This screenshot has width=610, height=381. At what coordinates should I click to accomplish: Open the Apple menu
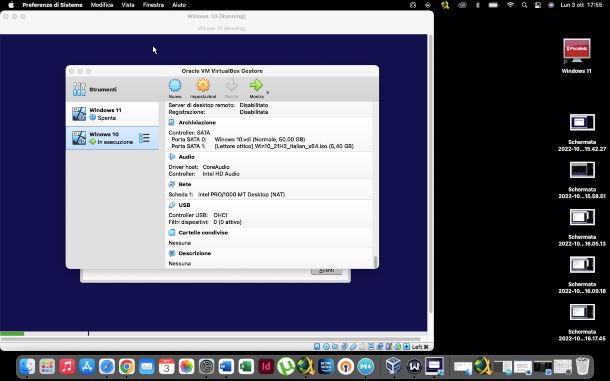click(x=11, y=5)
